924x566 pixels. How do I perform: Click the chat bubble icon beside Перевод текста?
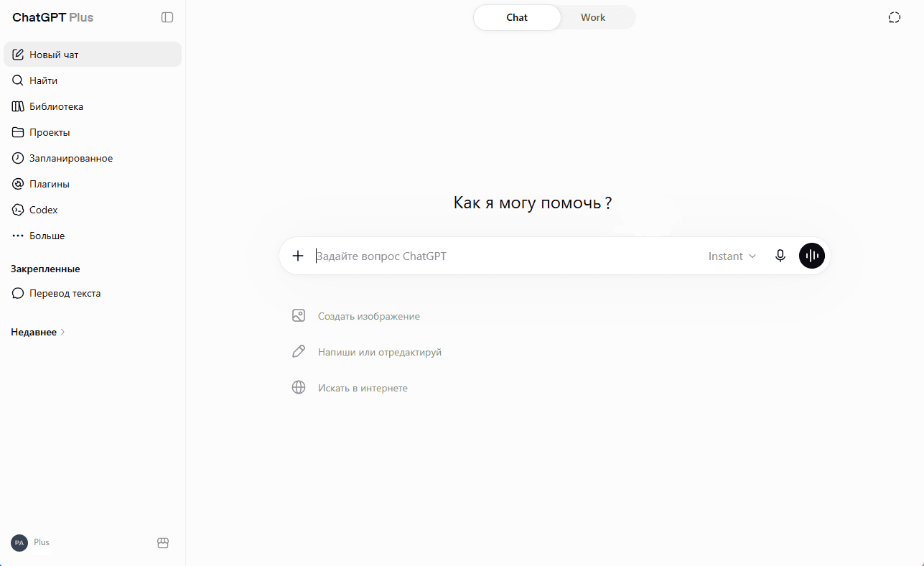coord(18,293)
